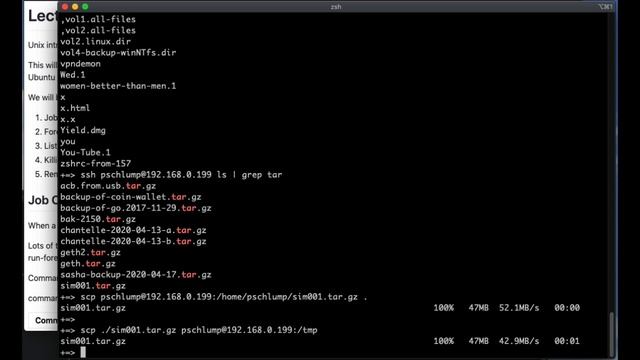Select text 'geth.tar.gz'
This screenshot has width=640, height=360.
coord(88,264)
